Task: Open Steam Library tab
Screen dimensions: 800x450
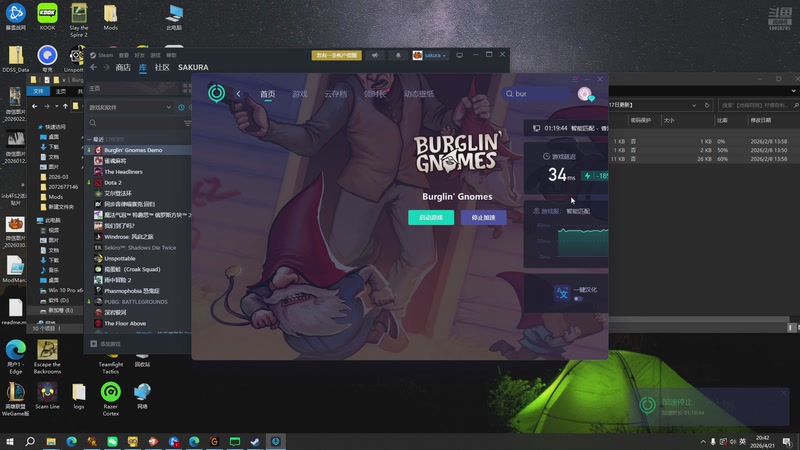Action: click(143, 67)
